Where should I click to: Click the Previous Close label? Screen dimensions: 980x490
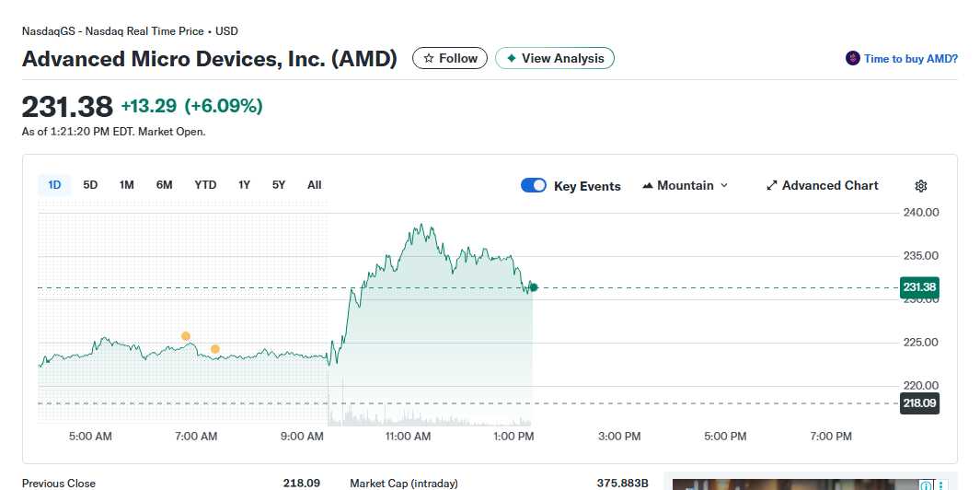(59, 484)
